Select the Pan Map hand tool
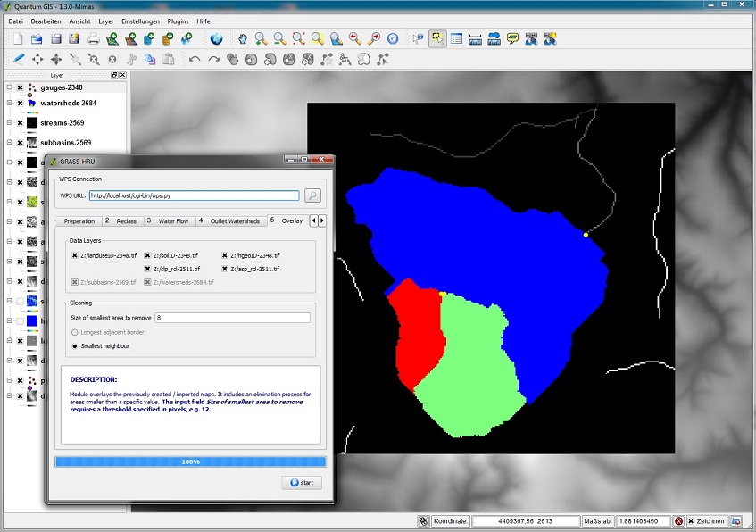This screenshot has height=532, width=756. tap(242, 38)
